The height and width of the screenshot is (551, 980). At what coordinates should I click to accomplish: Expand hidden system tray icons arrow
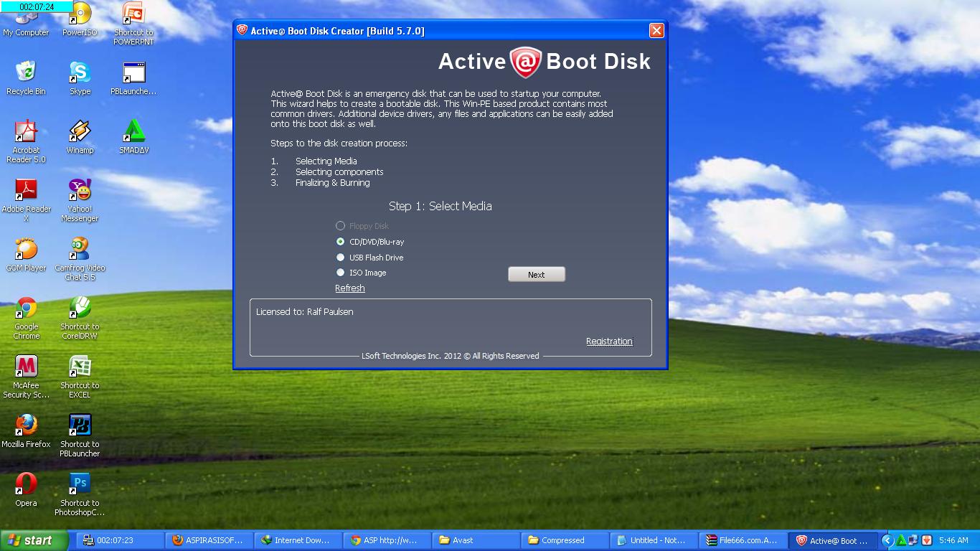pyautogui.click(x=887, y=540)
